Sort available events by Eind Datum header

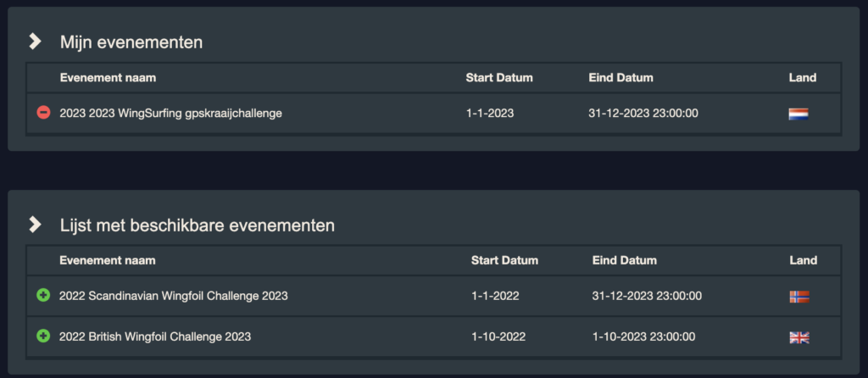coord(625,260)
